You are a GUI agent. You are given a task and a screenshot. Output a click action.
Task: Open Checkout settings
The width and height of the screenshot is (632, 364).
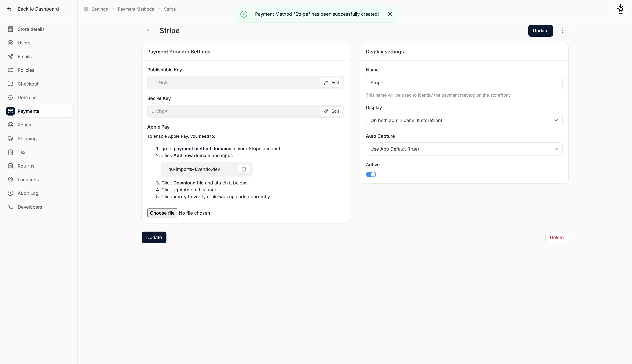click(39, 84)
